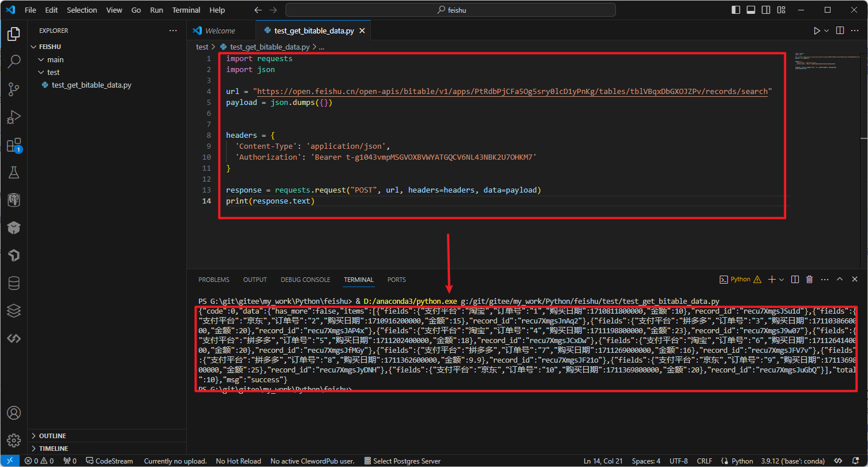Switch to the OUTPUT panel tab
This screenshot has height=467, width=868.
pos(255,280)
